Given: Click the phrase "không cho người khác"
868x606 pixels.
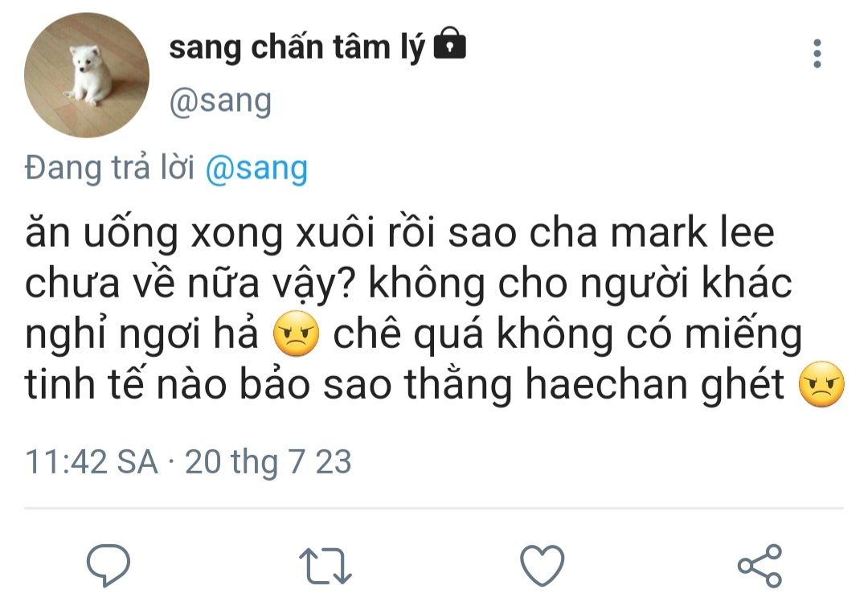Looking at the screenshot, I should coord(581,285).
